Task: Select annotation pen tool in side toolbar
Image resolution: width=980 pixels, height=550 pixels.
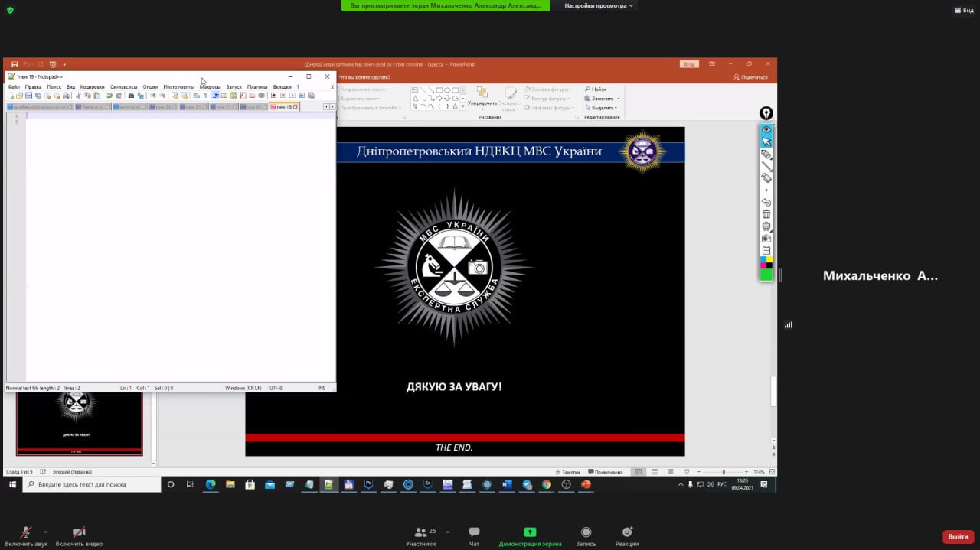Action: (x=766, y=155)
